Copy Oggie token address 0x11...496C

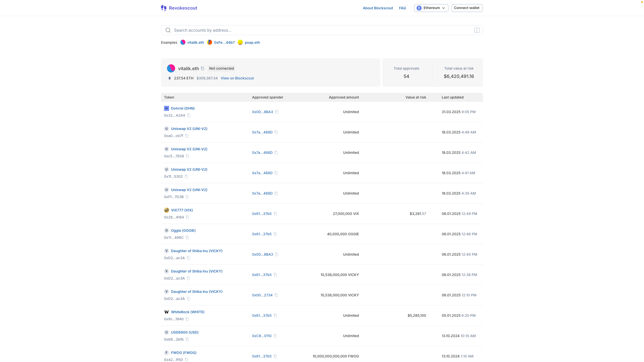click(x=187, y=238)
